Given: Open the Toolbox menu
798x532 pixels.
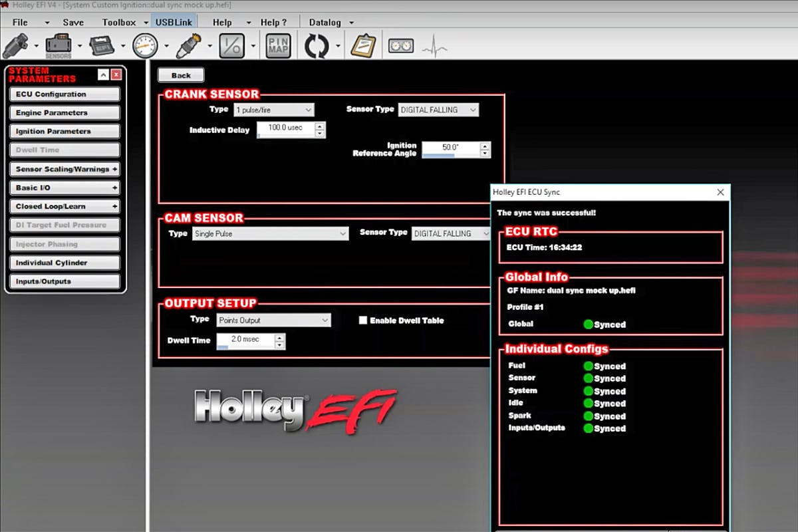Looking at the screenshot, I should pyautogui.click(x=119, y=22).
